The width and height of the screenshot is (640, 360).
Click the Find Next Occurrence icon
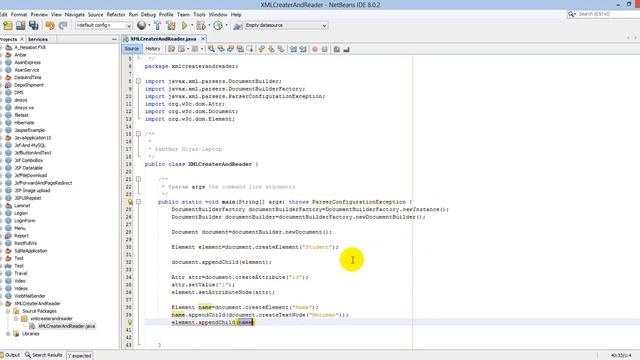click(x=231, y=49)
